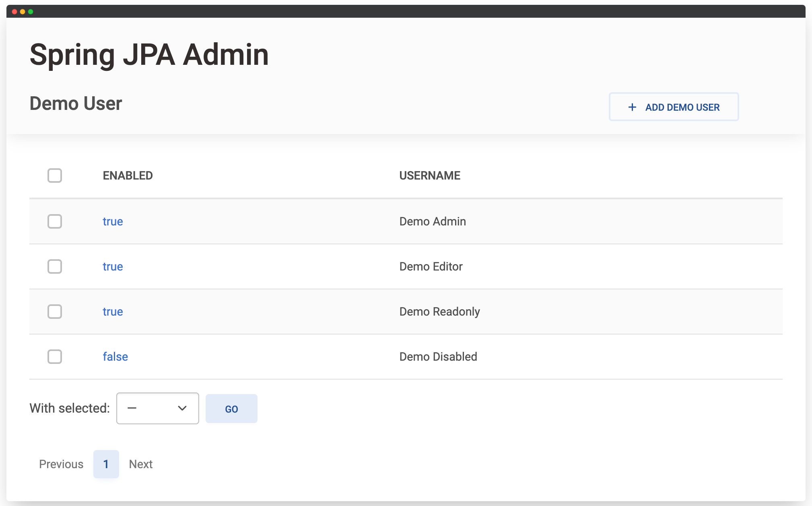Click the Demo Readonly username cell
812x506 pixels.
(439, 312)
